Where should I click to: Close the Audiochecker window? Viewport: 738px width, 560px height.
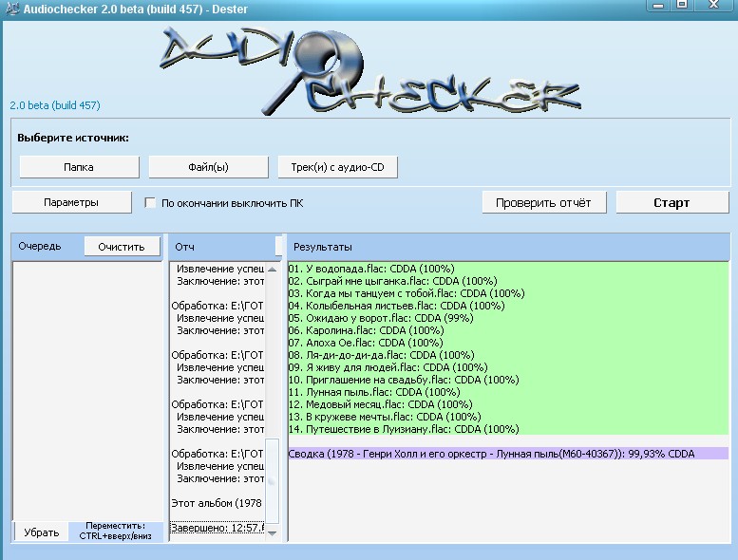click(x=712, y=6)
